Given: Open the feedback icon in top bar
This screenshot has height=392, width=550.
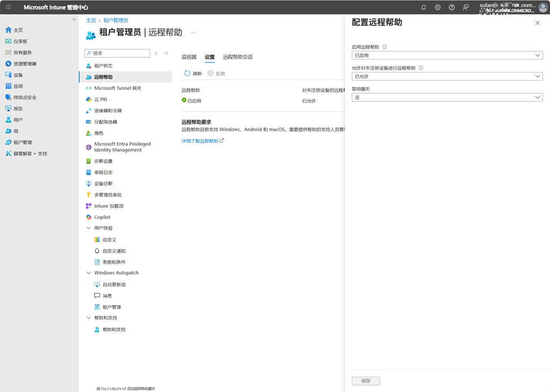Looking at the screenshot, I should point(466,8).
